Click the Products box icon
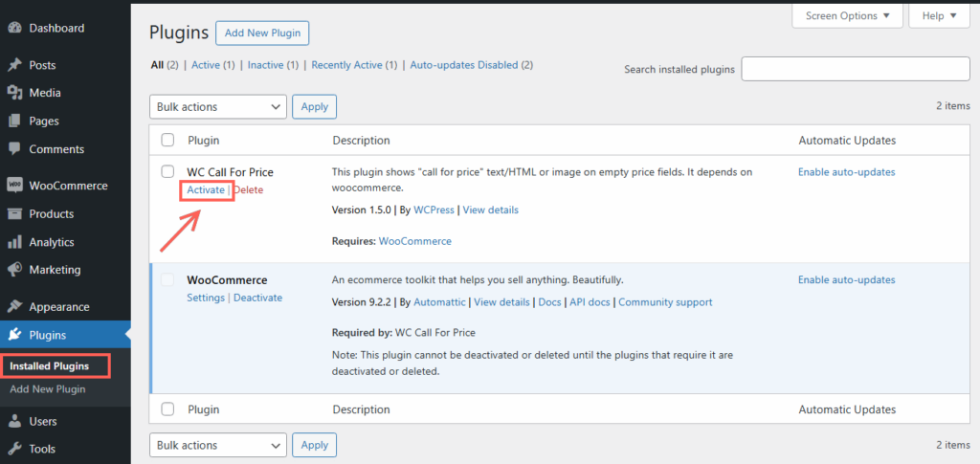Image resolution: width=980 pixels, height=464 pixels. pos(14,213)
